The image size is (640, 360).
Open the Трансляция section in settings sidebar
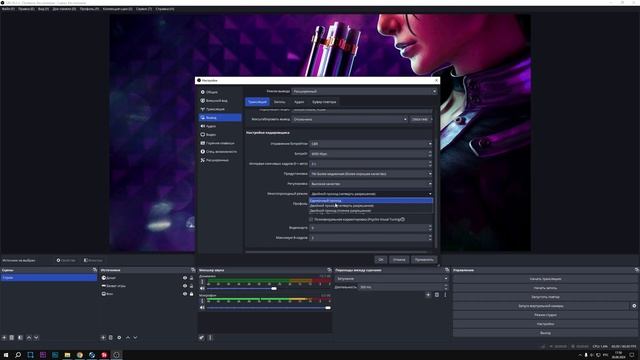pos(220,109)
